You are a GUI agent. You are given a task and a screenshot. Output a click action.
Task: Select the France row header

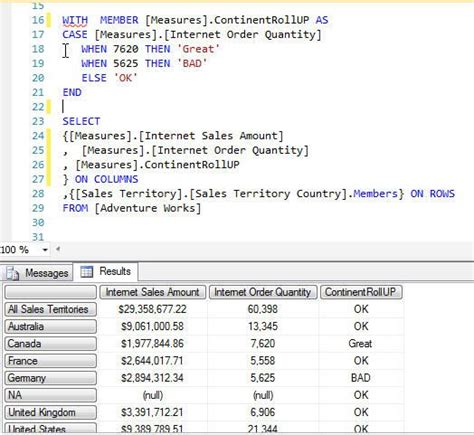click(x=51, y=361)
